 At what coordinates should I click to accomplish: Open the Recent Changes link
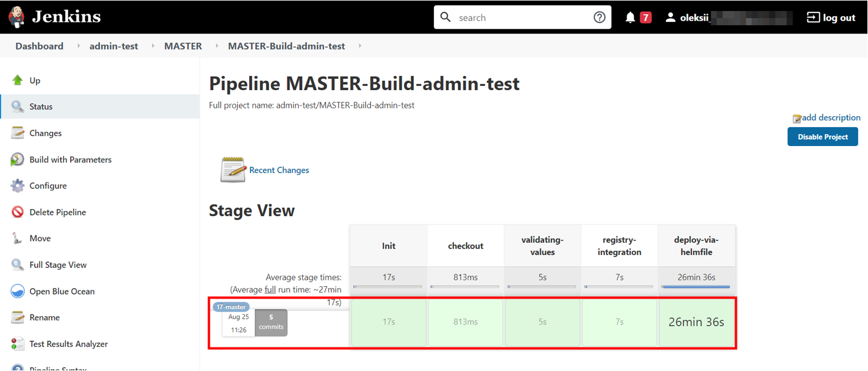pos(279,170)
